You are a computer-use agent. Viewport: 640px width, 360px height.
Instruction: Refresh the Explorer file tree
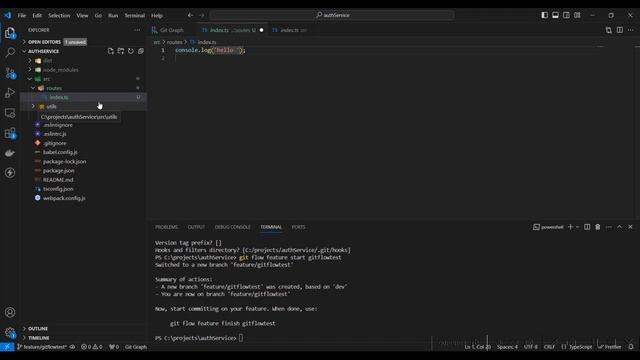(x=131, y=51)
